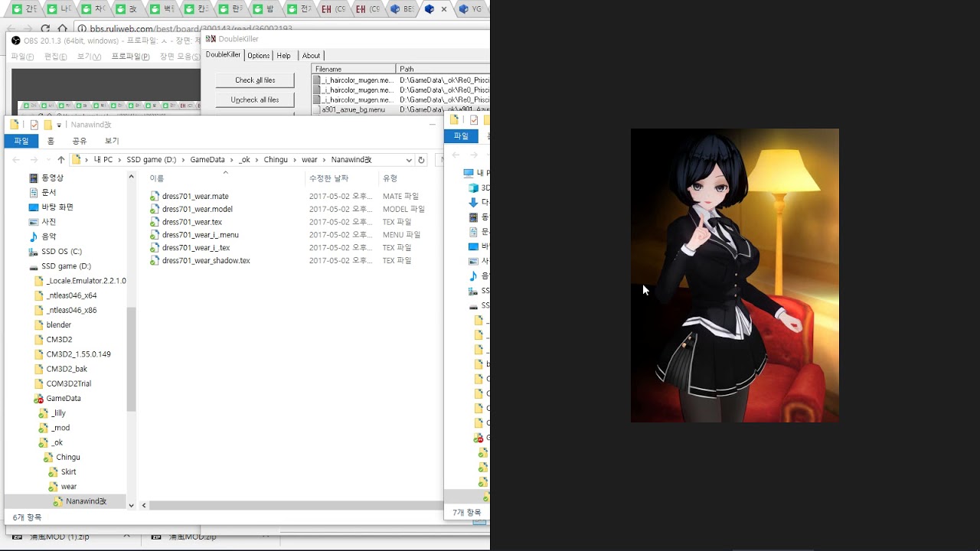Click the Up one level arrow in Explorer
Image resolution: width=980 pixels, height=551 pixels.
coord(61,160)
